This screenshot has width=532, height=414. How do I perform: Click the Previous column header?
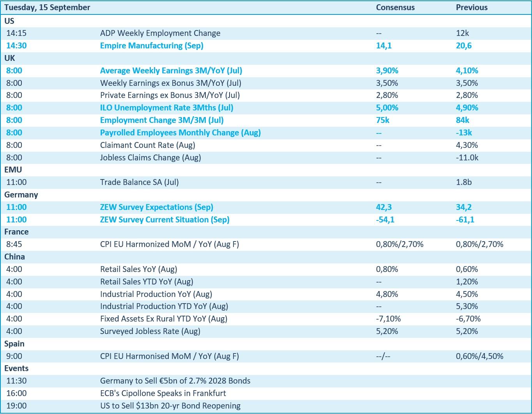pos(472,7)
